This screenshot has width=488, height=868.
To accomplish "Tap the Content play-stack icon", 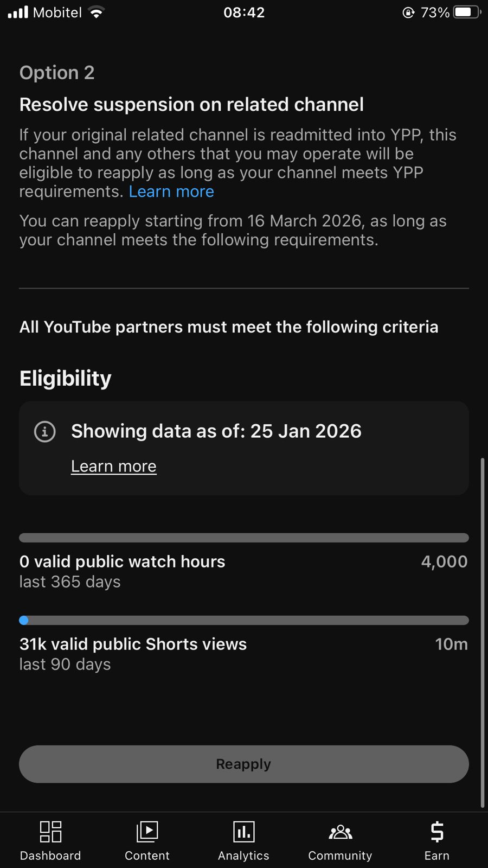I will click(147, 831).
